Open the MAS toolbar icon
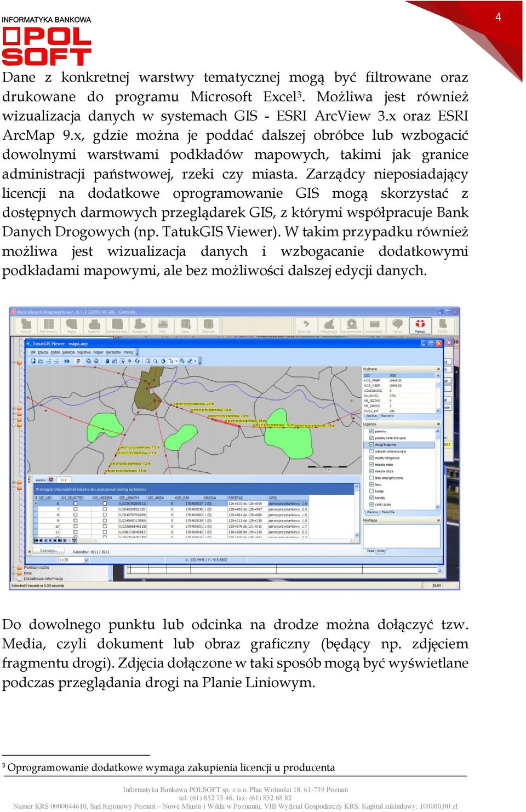526x812 pixels. point(163,325)
